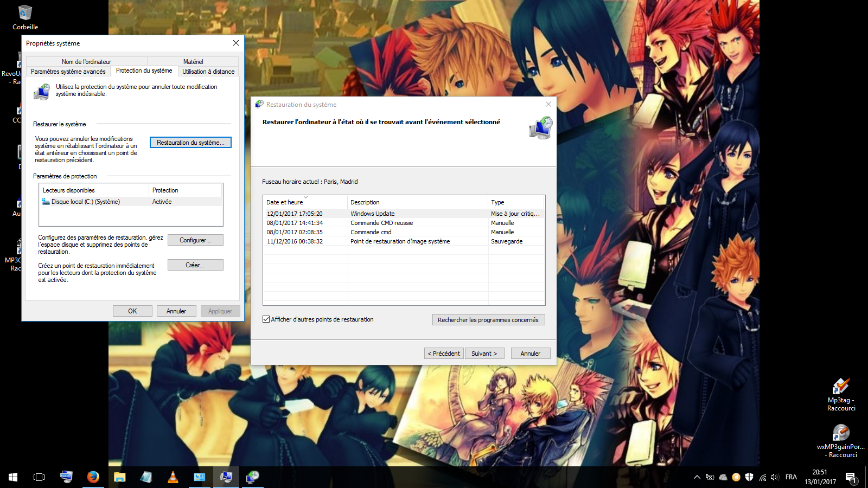Launch Firefox from the taskbar

93,477
